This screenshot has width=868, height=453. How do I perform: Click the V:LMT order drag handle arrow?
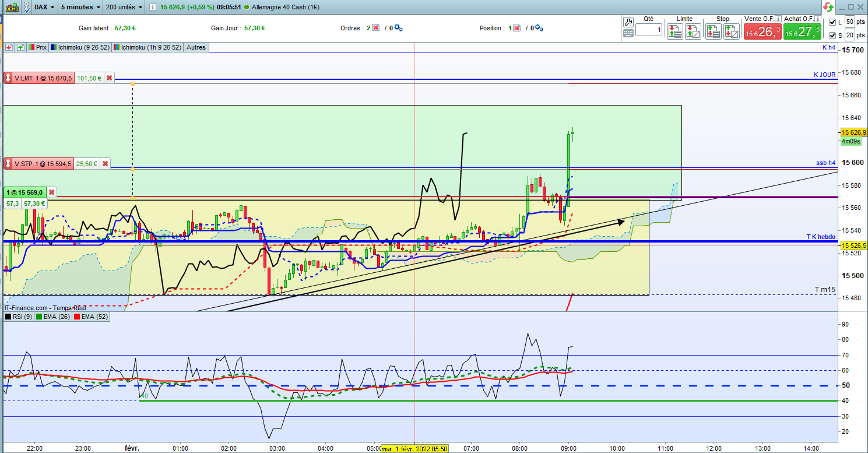[x=8, y=78]
